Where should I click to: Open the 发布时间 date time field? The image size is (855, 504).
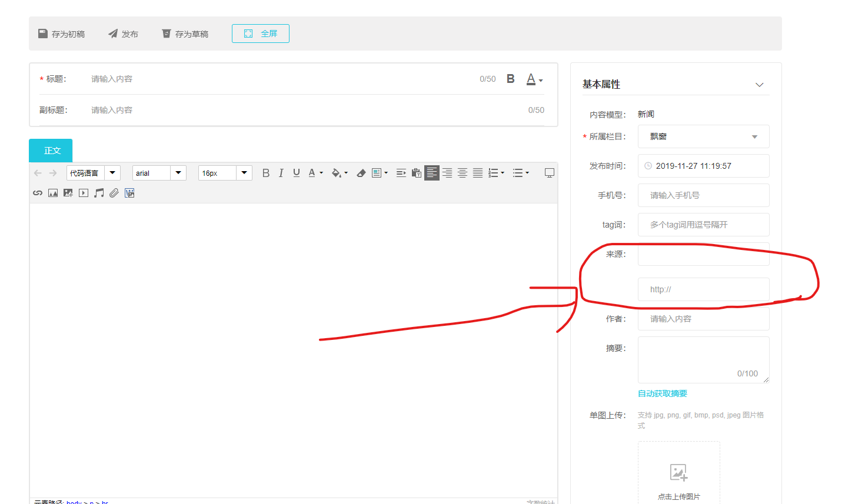(x=704, y=166)
